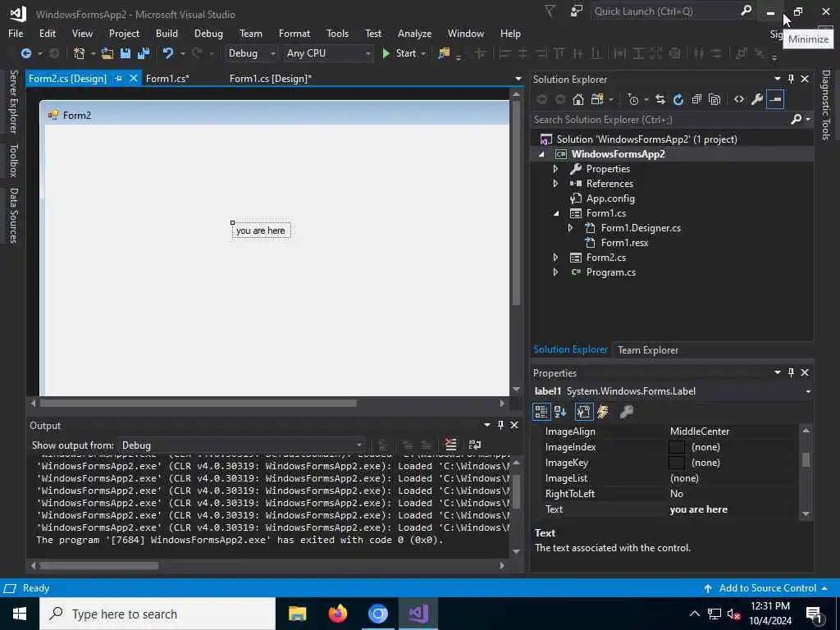Click the View Code icon in Solution Explorer
The image size is (840, 630).
739,99
